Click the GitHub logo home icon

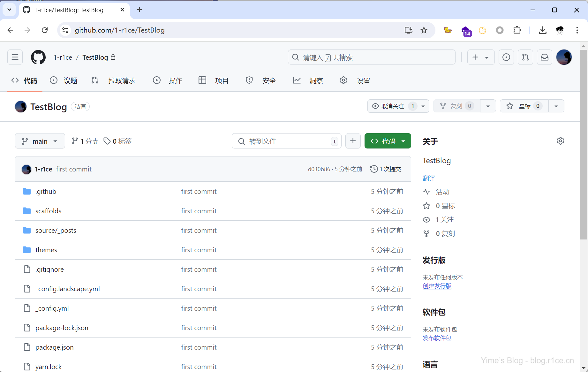(38, 57)
